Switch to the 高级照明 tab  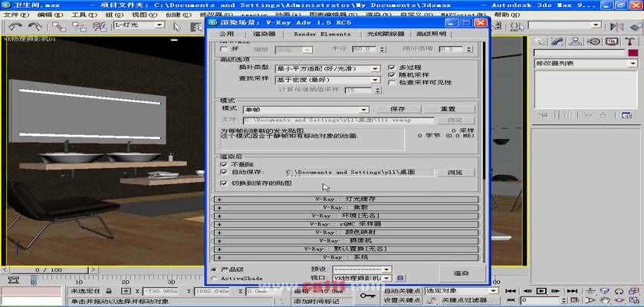tap(431, 34)
